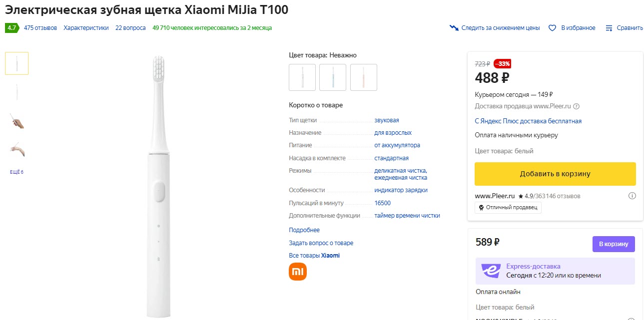Viewport: 644px width, 320px height.
Task: Open the 22 вопроса section
Action: pos(130,28)
